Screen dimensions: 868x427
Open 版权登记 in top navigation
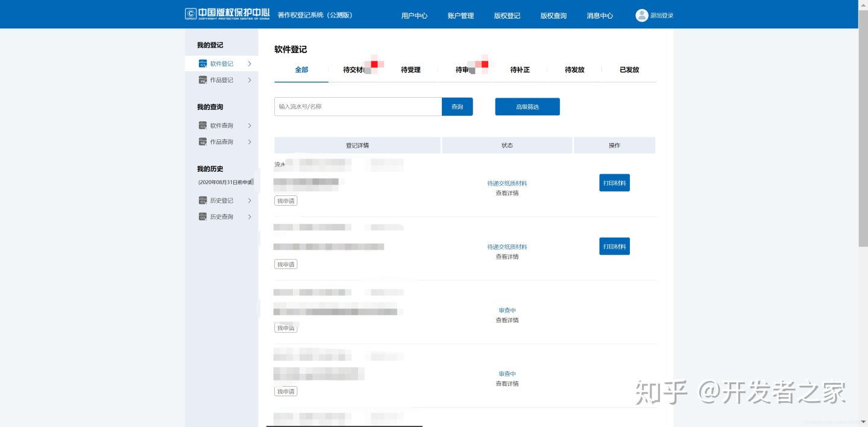507,16
